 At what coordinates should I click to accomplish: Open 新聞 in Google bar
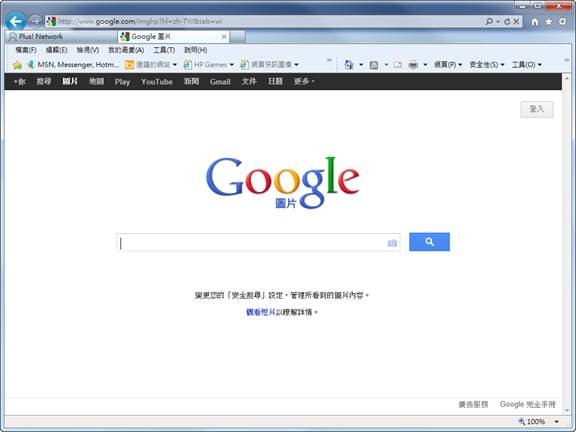[x=191, y=82]
